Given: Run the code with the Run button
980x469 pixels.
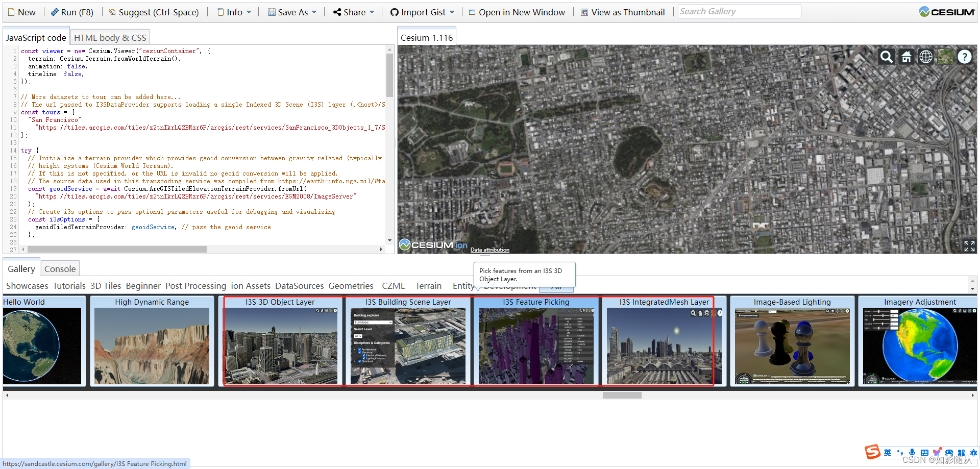Looking at the screenshot, I should coord(72,12).
